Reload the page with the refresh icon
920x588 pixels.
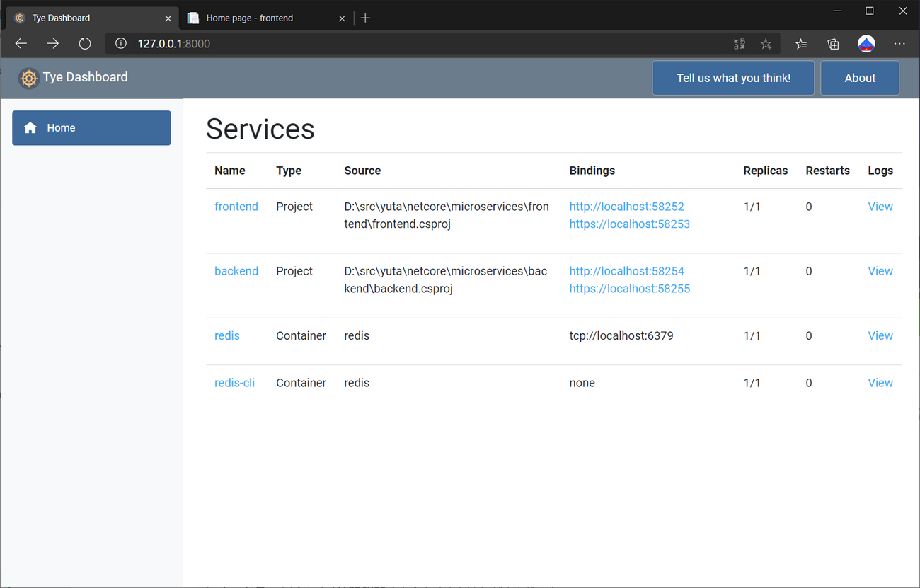click(85, 44)
